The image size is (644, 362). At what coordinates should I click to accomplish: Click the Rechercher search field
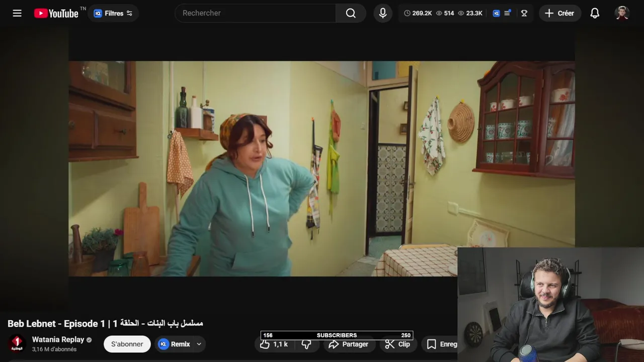coord(256,13)
